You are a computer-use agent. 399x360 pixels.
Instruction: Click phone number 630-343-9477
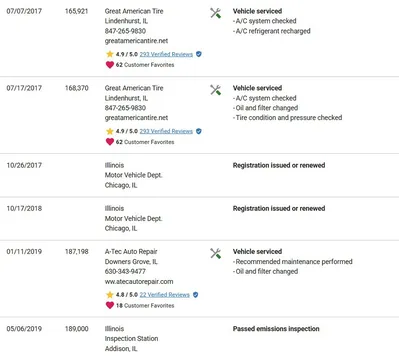click(x=125, y=271)
